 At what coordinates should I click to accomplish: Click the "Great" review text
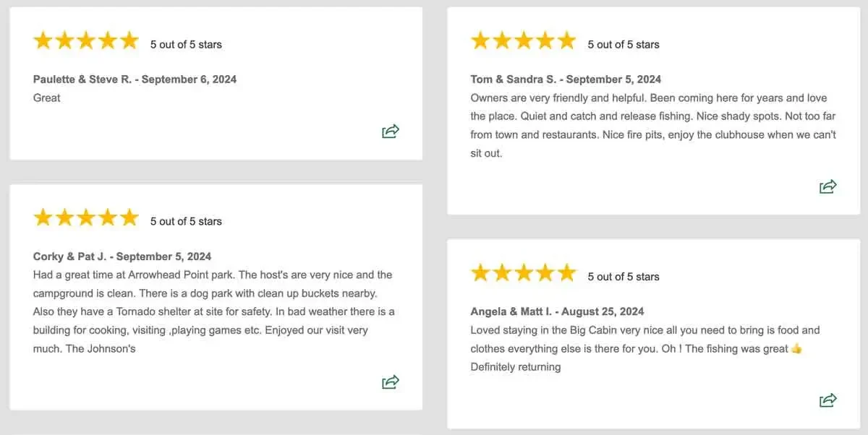[x=47, y=98]
